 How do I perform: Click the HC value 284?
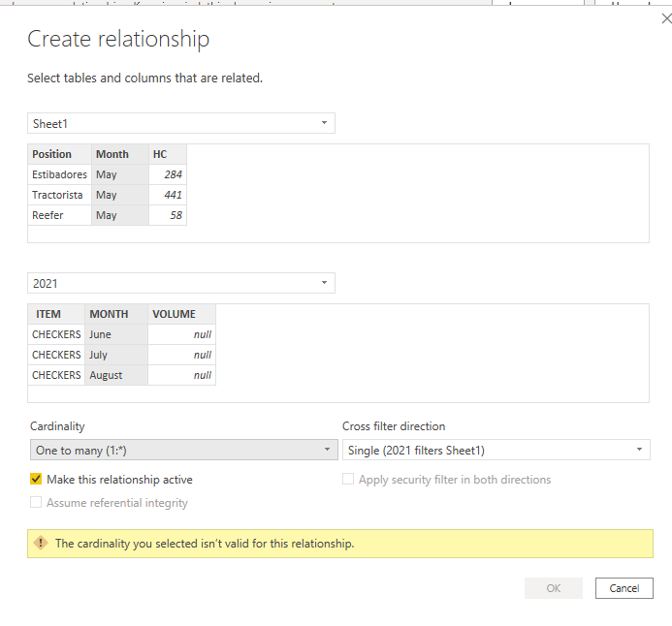(x=168, y=174)
